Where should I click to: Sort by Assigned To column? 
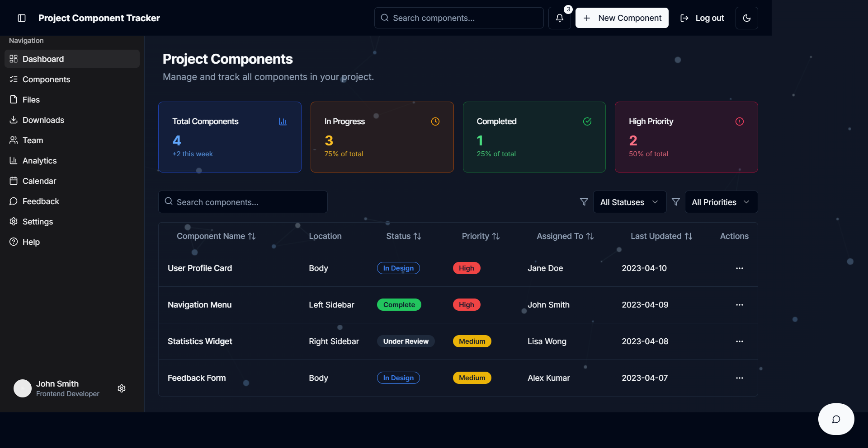(565, 236)
